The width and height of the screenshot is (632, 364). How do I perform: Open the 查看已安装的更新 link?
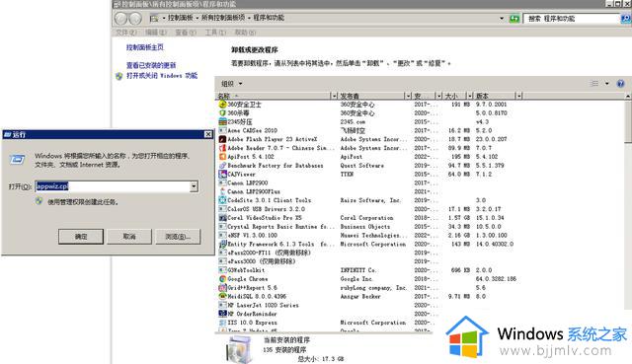click(x=151, y=65)
